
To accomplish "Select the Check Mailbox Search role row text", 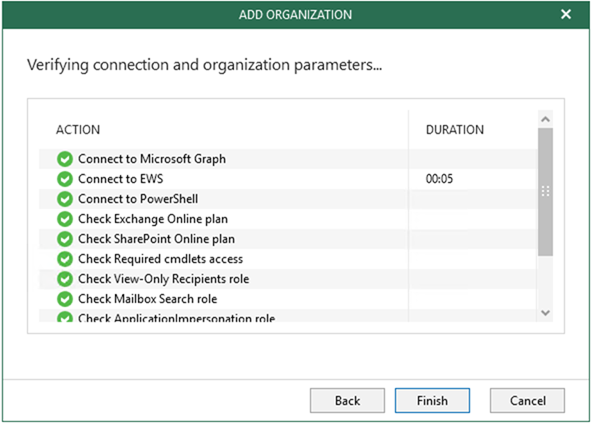I will 148,299.
